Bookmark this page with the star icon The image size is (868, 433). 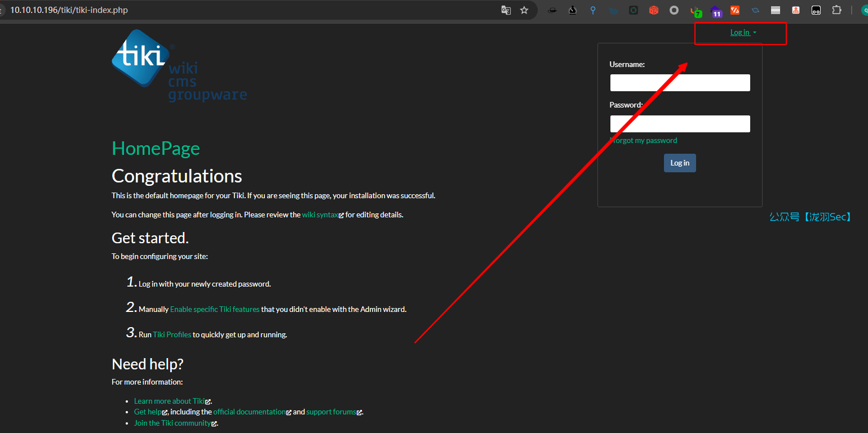[524, 10]
